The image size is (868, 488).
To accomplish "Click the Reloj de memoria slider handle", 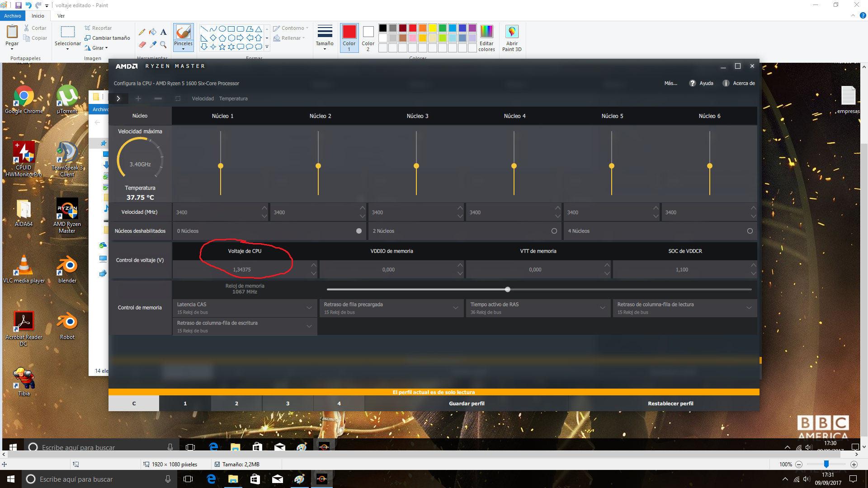I will [508, 289].
